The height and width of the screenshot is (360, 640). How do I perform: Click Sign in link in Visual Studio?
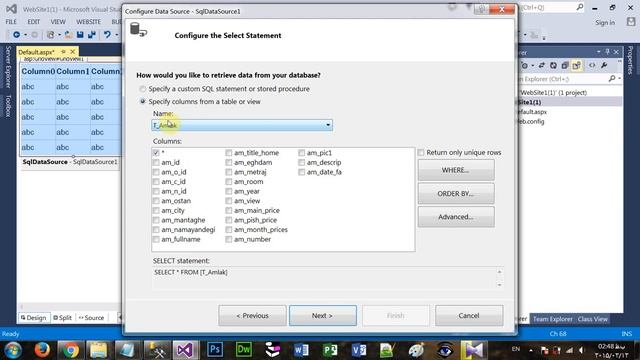[605, 22]
